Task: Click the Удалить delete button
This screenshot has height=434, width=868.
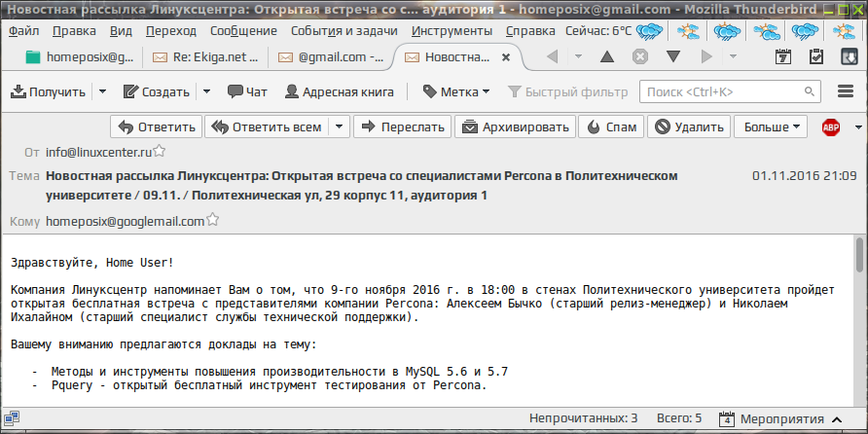Action: click(689, 127)
